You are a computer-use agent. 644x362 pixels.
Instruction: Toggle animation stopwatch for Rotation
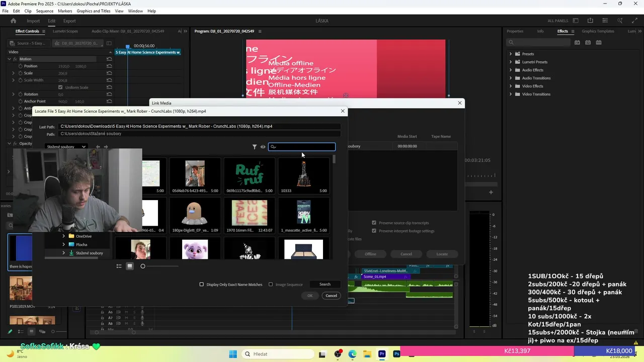pyautogui.click(x=21, y=94)
